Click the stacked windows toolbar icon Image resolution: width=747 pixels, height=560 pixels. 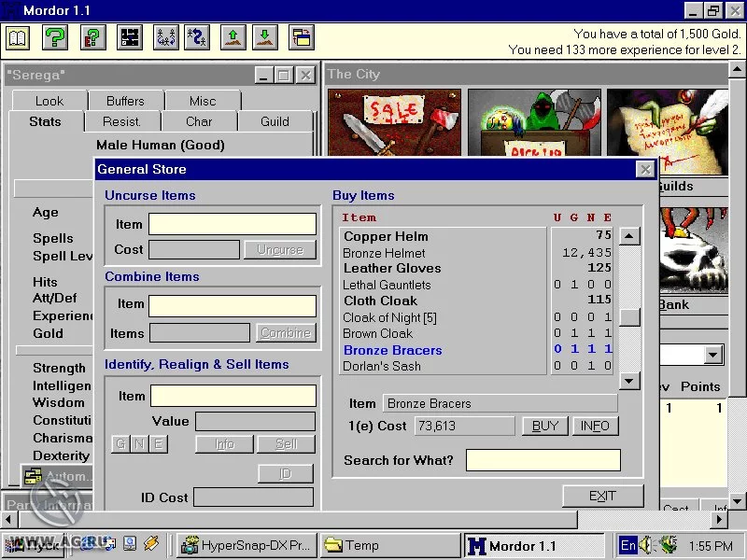tap(302, 37)
